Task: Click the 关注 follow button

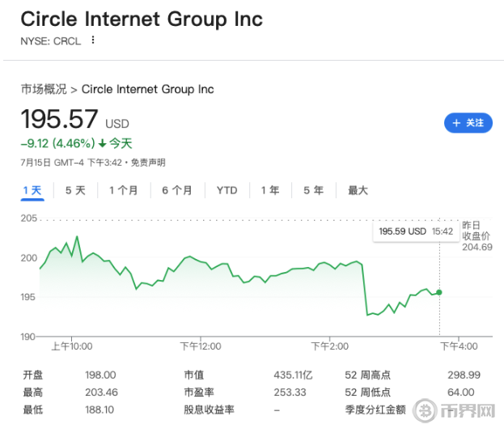Action: tap(468, 123)
